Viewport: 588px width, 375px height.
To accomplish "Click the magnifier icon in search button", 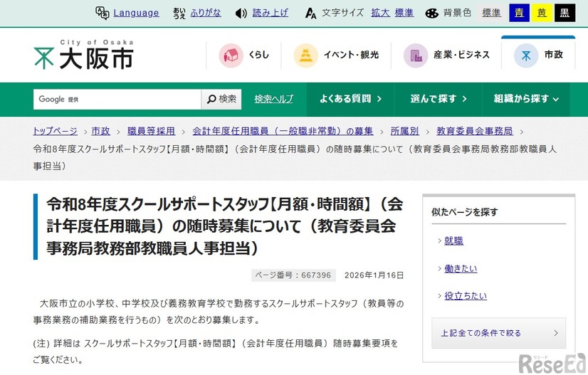I will tap(211, 100).
